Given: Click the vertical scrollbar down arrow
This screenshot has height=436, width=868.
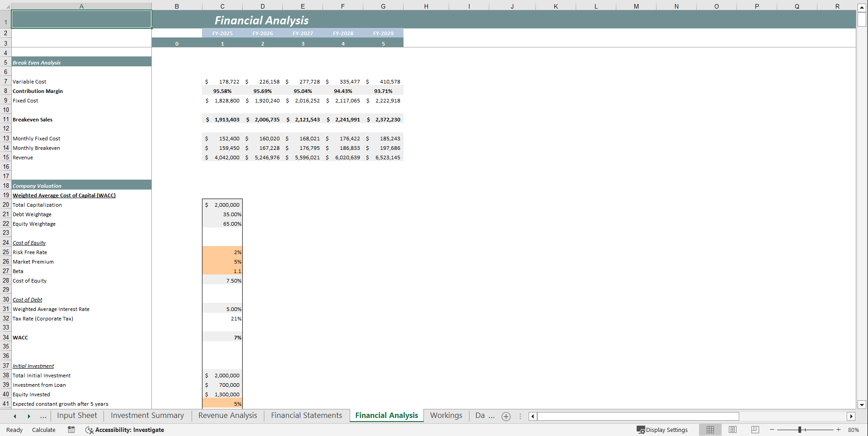Looking at the screenshot, I should [862, 405].
